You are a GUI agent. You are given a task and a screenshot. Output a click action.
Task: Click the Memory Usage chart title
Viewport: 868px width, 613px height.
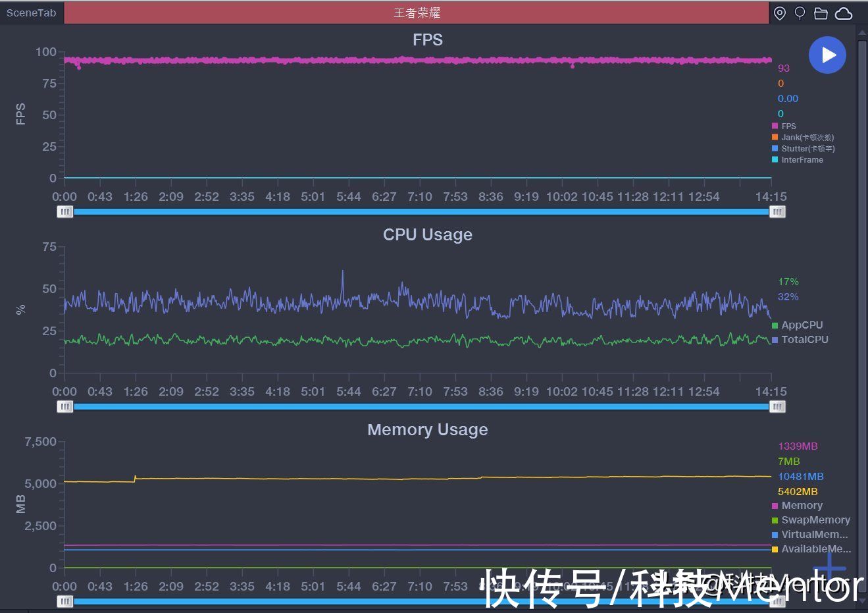(428, 429)
